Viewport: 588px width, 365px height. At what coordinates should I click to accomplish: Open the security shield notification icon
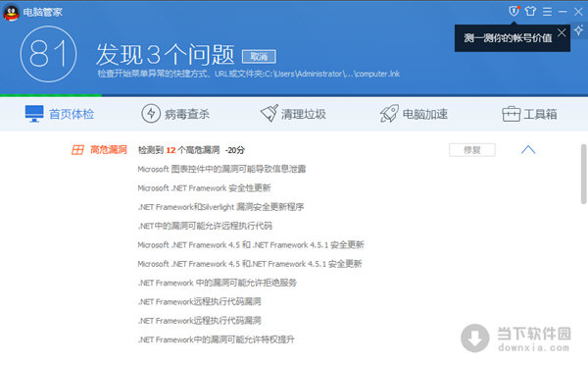(x=514, y=11)
